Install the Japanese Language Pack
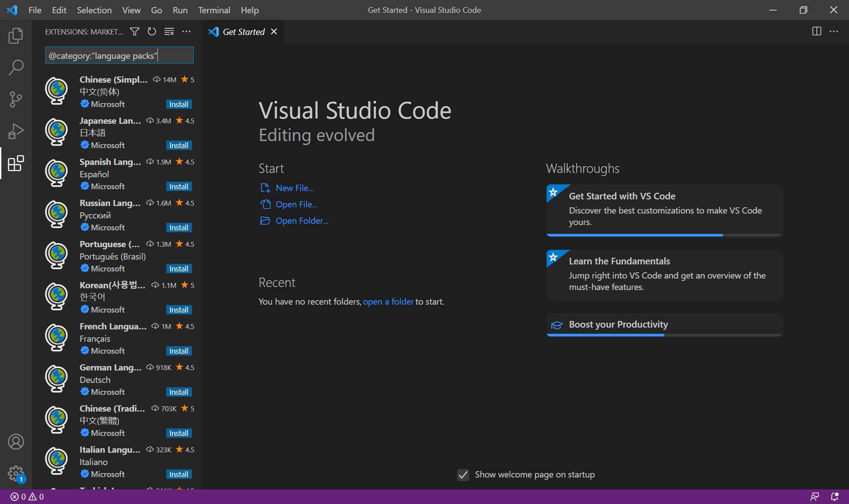The width and height of the screenshot is (849, 504). [x=179, y=145]
